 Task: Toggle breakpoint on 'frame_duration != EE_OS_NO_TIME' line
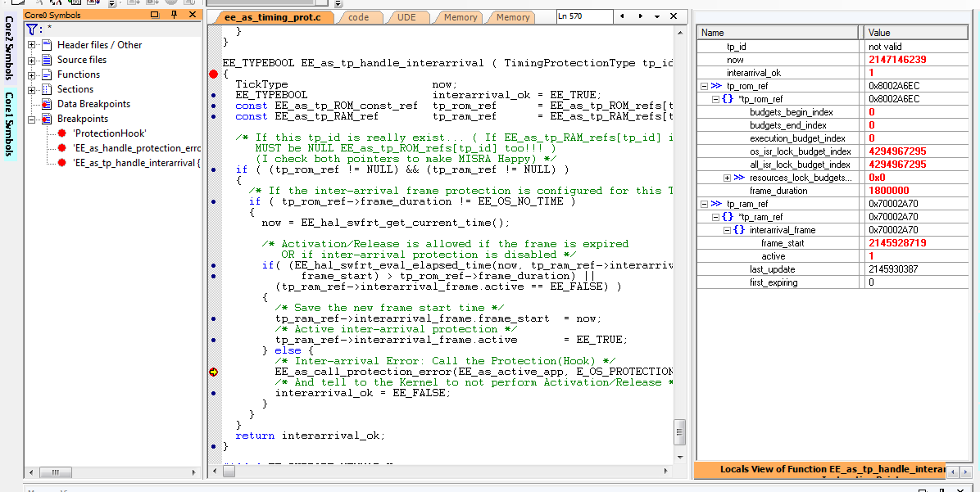(x=214, y=201)
